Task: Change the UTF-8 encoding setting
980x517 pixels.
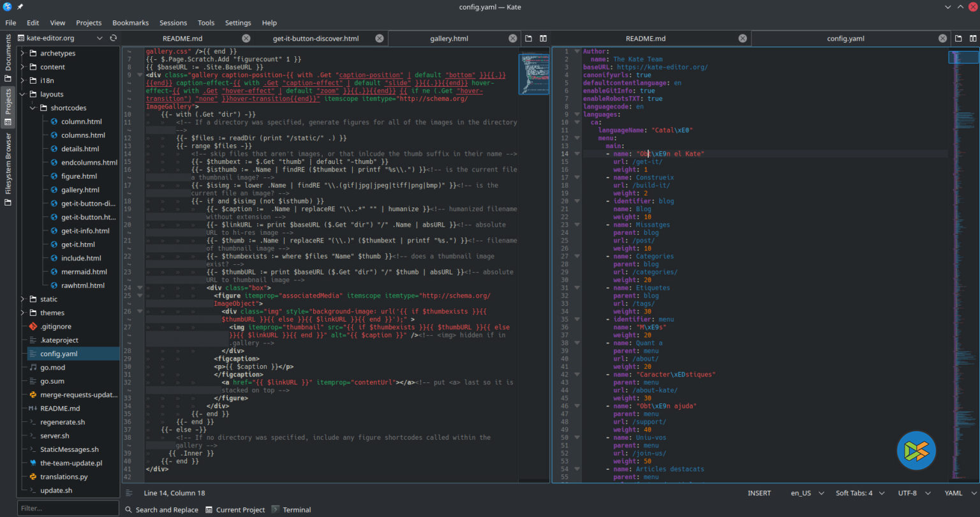Action: pyautogui.click(x=907, y=493)
